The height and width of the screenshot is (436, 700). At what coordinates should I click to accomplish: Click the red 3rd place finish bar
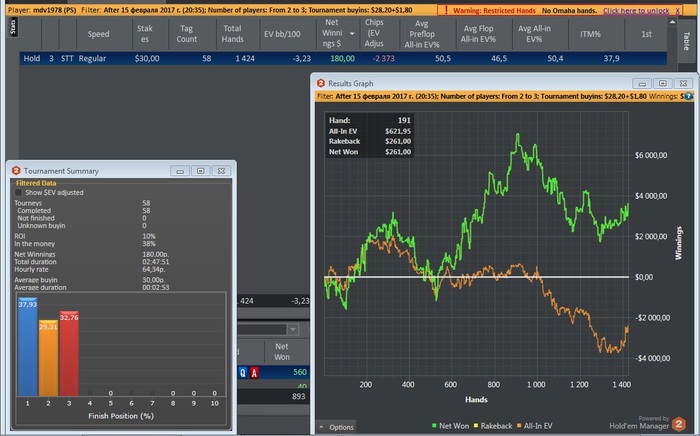(x=69, y=353)
